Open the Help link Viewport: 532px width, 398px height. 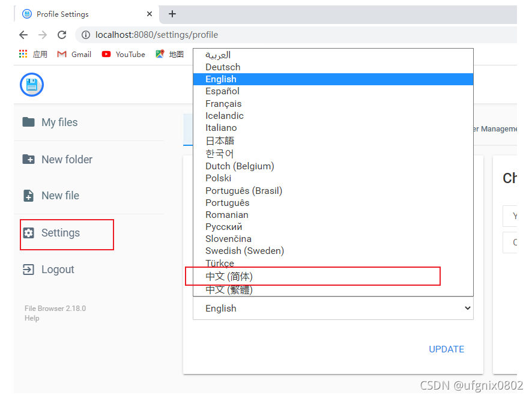coord(32,318)
